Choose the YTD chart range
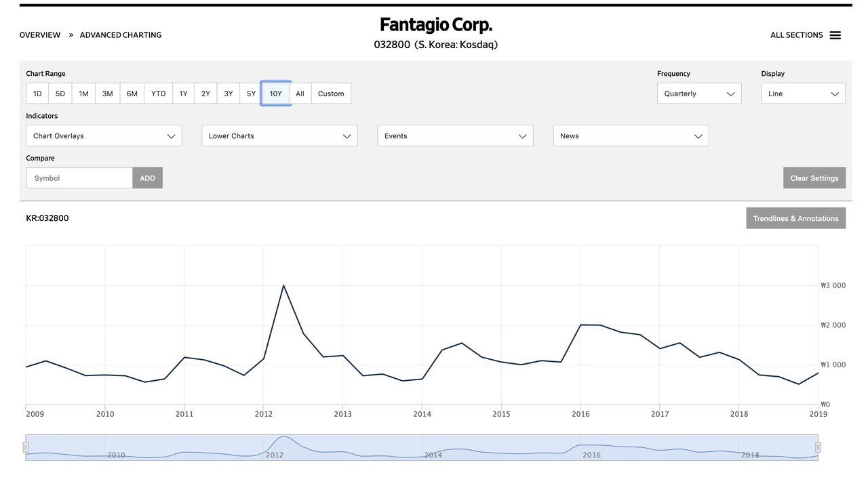Screen dimensions: 868x494 [x=158, y=94]
